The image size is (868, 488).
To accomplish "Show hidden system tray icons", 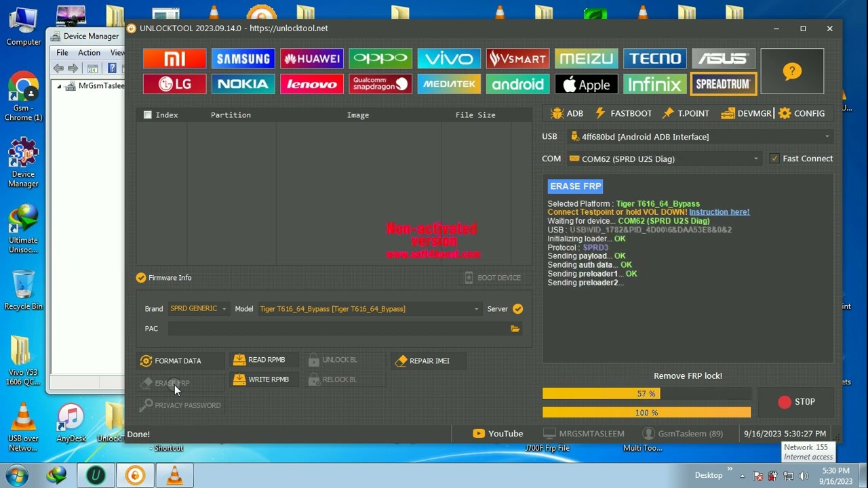I will tap(743, 476).
